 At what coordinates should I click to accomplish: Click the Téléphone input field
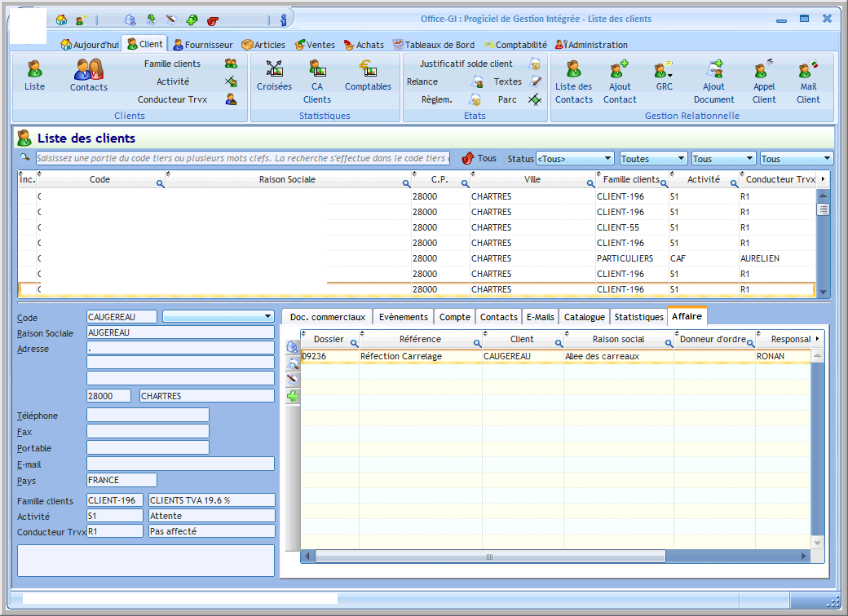coord(148,415)
